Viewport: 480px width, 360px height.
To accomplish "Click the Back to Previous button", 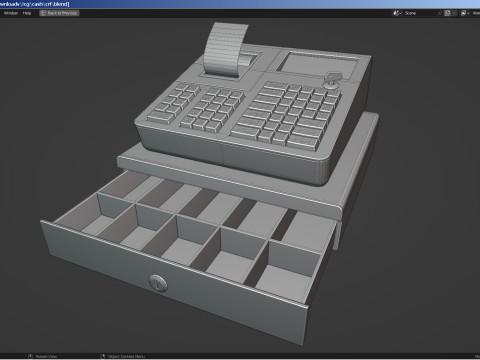I will point(59,13).
